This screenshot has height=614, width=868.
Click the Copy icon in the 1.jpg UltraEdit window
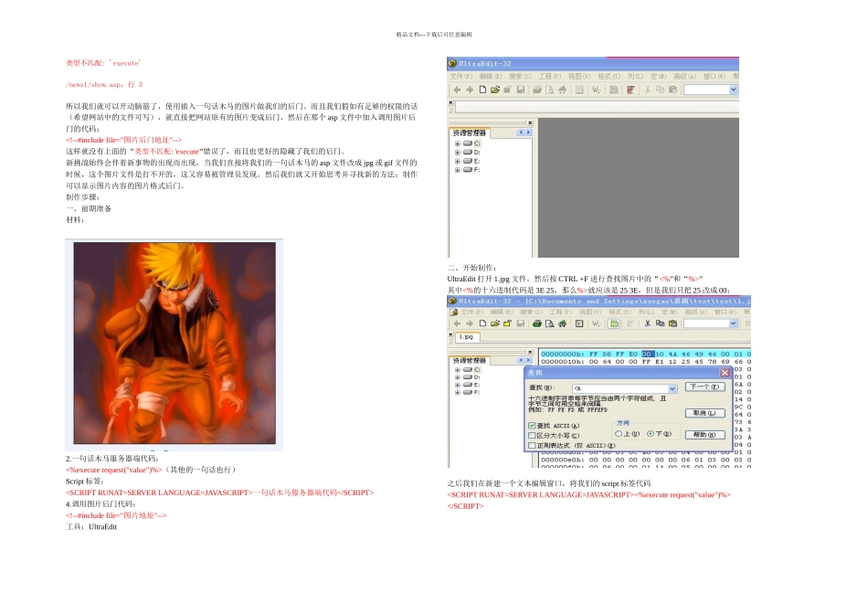click(660, 323)
